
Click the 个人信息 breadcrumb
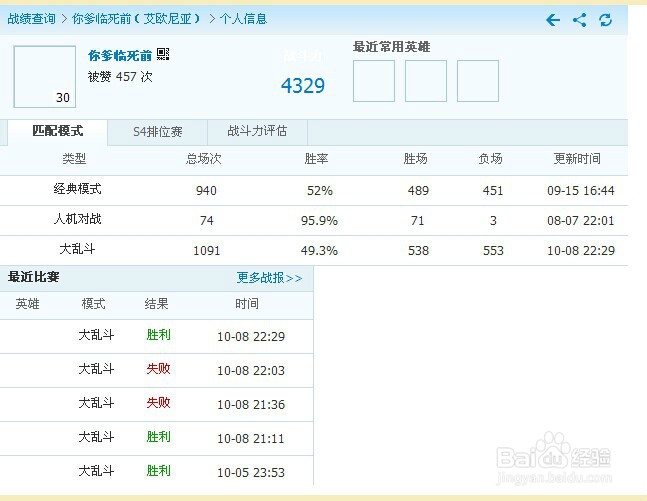pos(243,19)
